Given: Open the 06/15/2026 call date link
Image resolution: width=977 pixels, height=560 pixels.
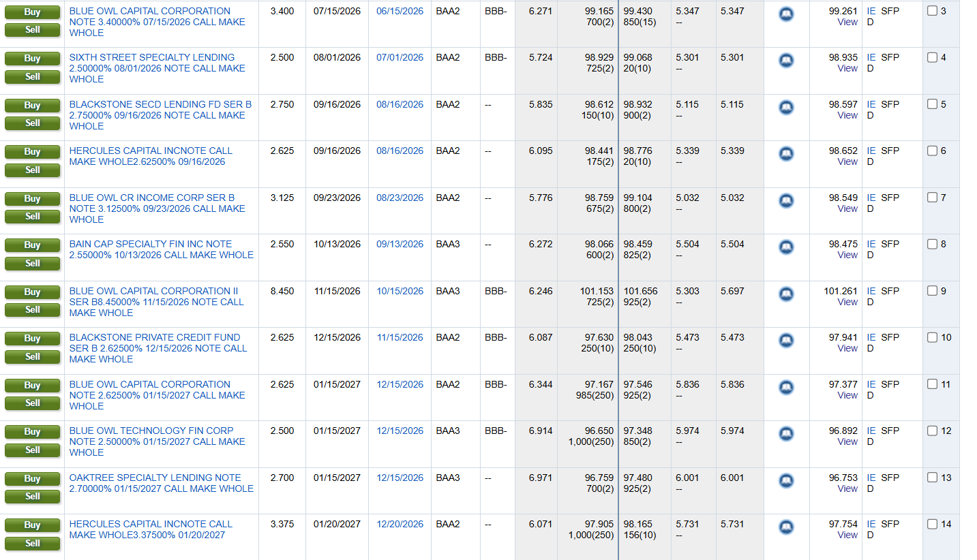Looking at the screenshot, I should [400, 11].
